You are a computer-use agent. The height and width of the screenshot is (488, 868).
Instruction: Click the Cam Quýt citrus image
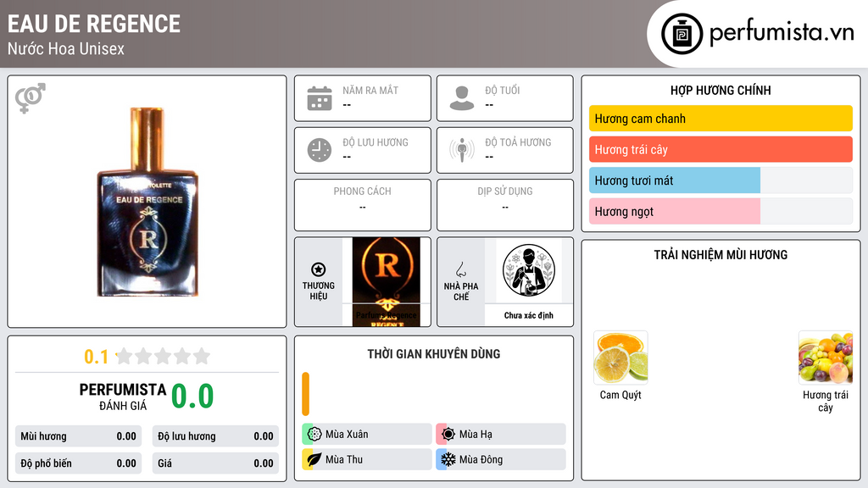(620, 358)
